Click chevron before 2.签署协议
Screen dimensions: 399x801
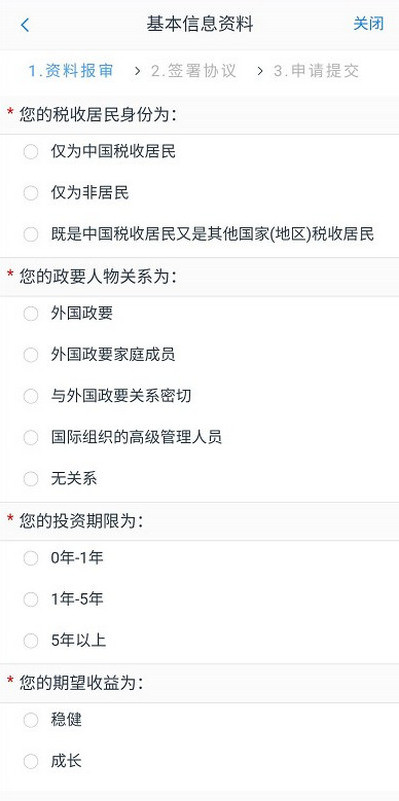tap(137, 71)
